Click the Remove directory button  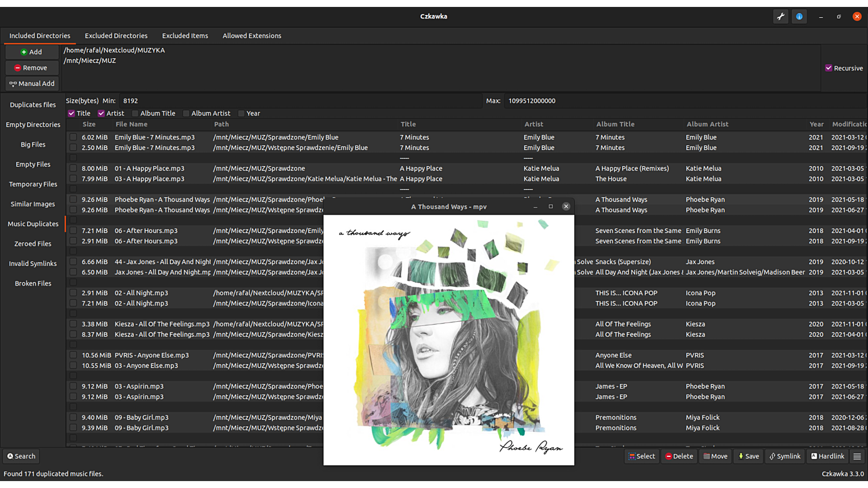click(32, 68)
